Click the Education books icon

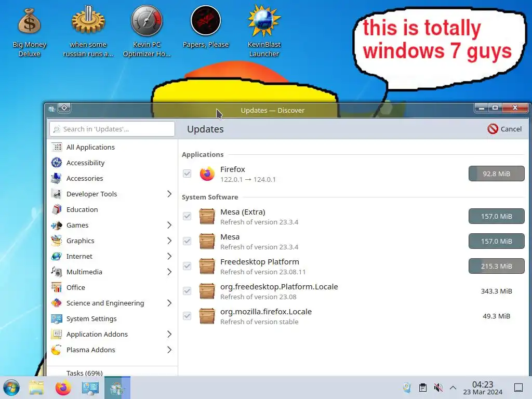(57, 210)
